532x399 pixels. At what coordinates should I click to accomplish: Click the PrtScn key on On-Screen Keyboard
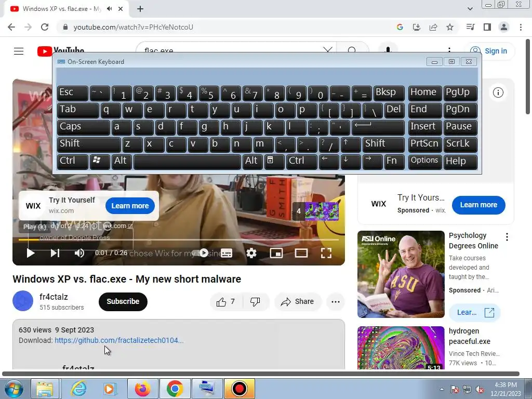pos(424,144)
